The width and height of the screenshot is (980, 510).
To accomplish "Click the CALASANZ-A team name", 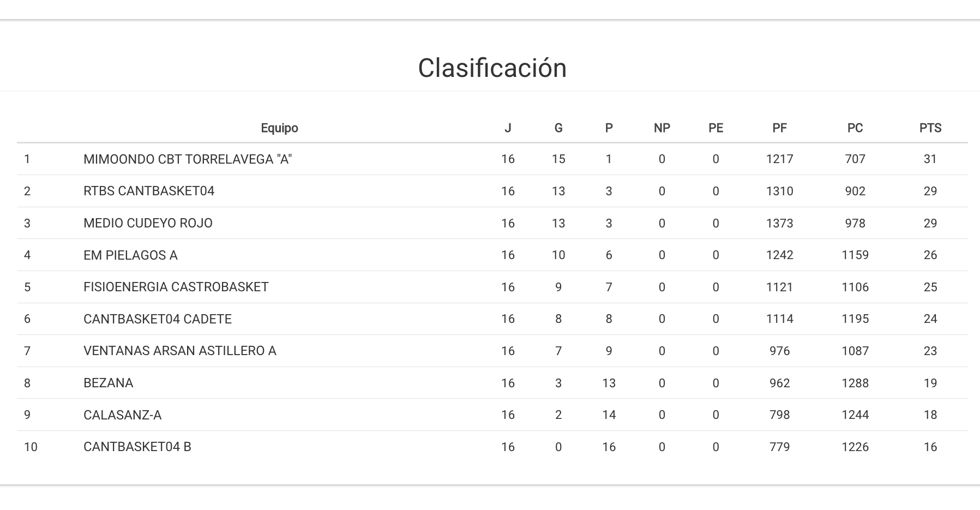I will coord(122,415).
